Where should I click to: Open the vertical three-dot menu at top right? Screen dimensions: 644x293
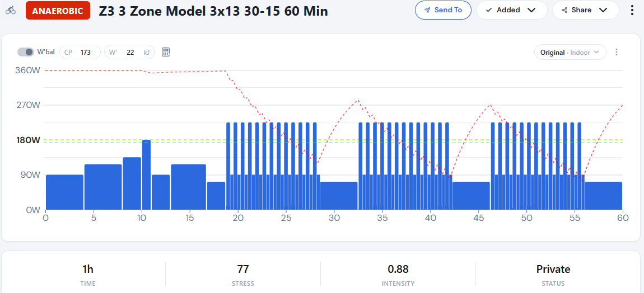click(632, 10)
